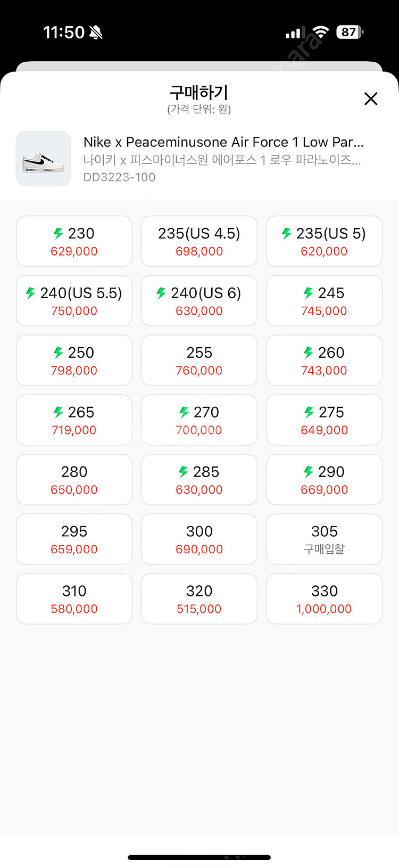
Task: Choose size 235(US 4.5) option
Action: coord(199,241)
